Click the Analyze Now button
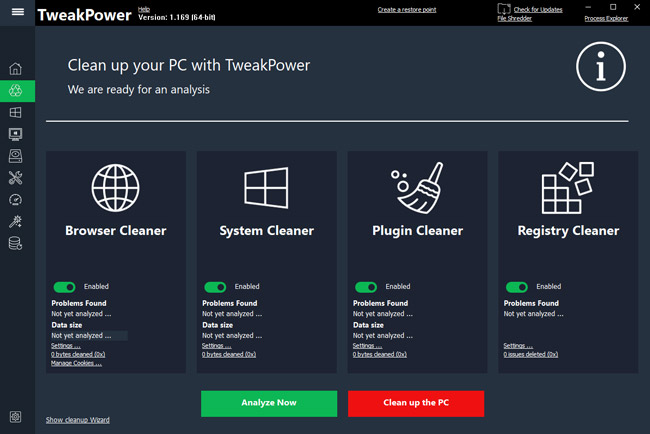This screenshot has height=434, width=650. (269, 403)
